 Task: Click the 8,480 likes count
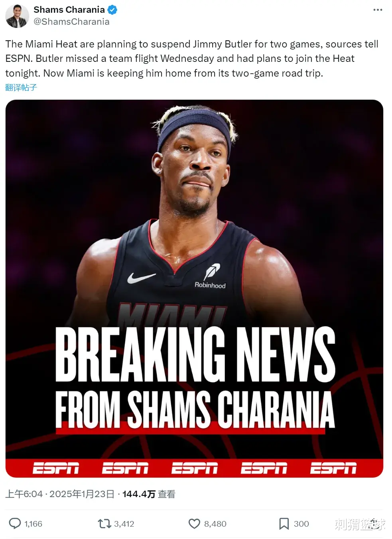tap(215, 523)
